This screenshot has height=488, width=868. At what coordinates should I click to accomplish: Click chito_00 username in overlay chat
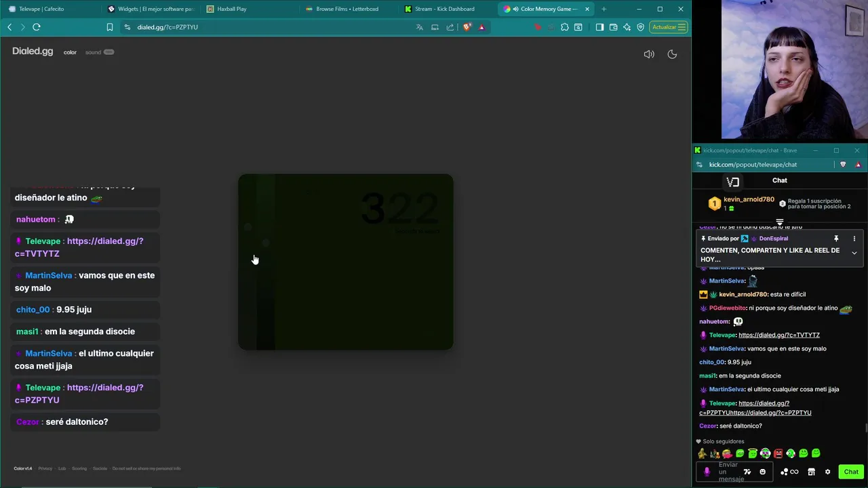[x=33, y=309]
